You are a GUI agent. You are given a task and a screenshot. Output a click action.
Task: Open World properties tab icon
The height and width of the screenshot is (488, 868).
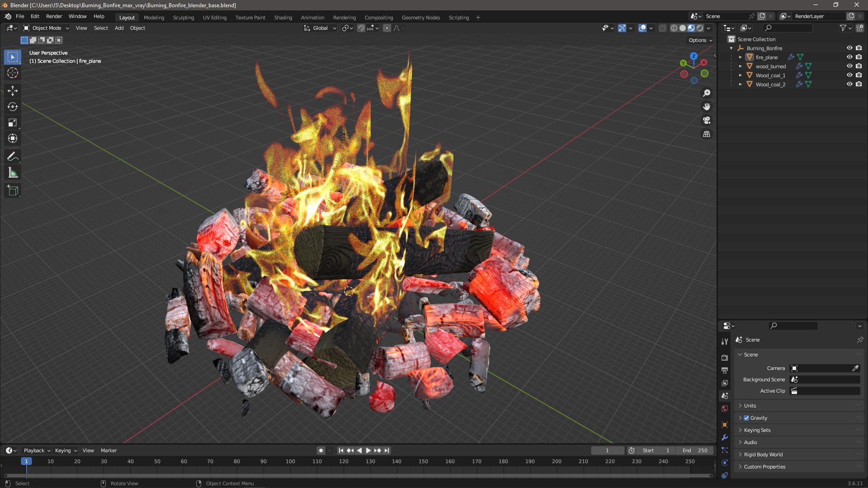(725, 408)
